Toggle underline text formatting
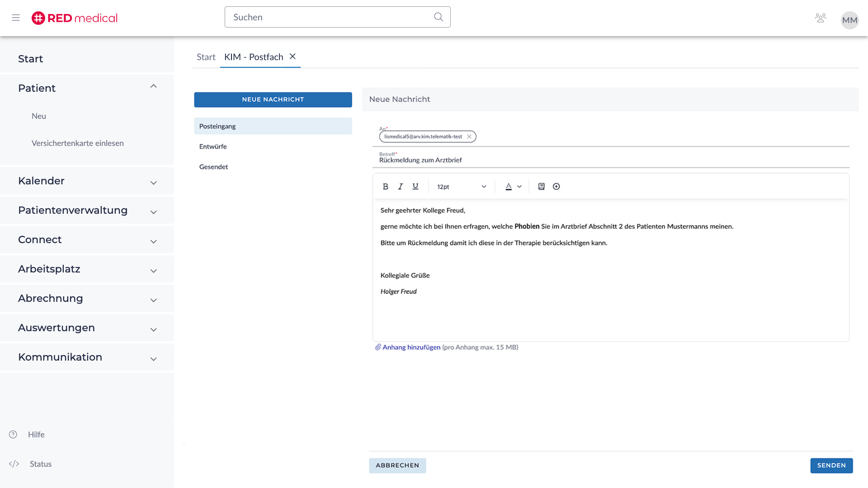Screen dimensions: 868x488 [x=415, y=187]
